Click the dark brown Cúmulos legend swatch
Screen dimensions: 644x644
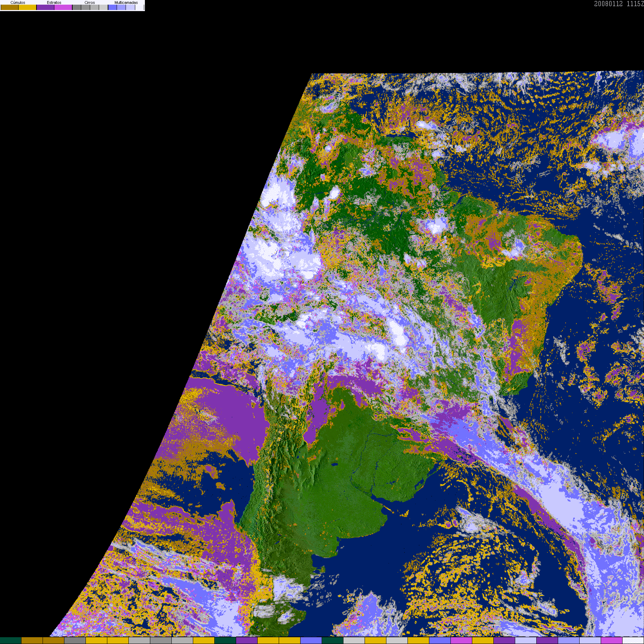click(x=10, y=8)
